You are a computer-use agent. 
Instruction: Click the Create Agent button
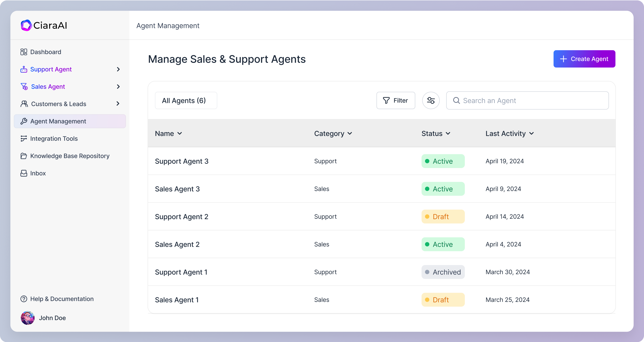pyautogui.click(x=584, y=59)
